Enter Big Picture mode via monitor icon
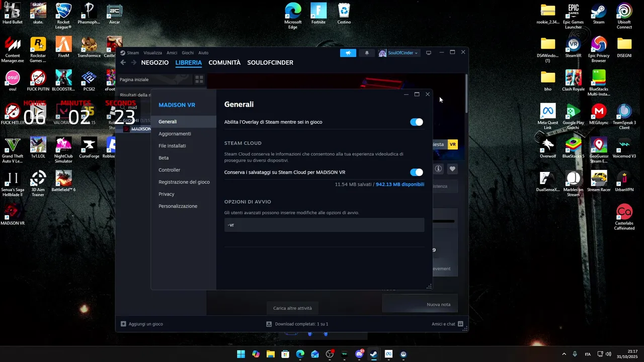 429,53
